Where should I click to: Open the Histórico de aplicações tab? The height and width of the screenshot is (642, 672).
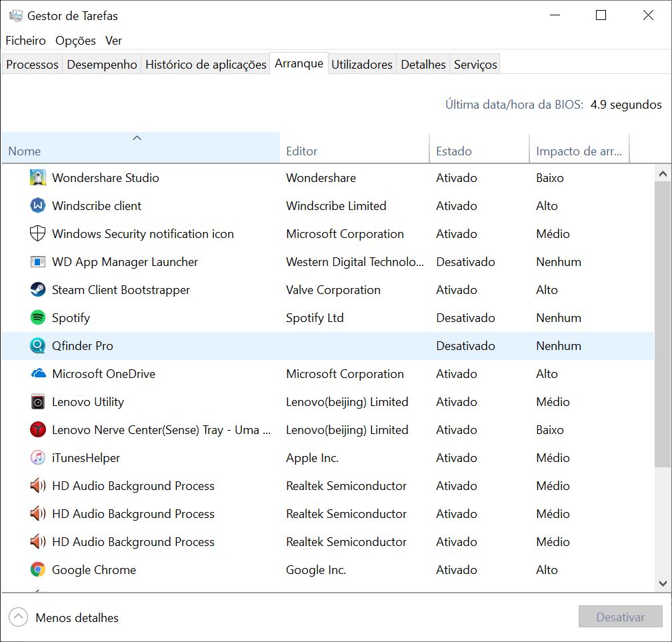[x=206, y=64]
